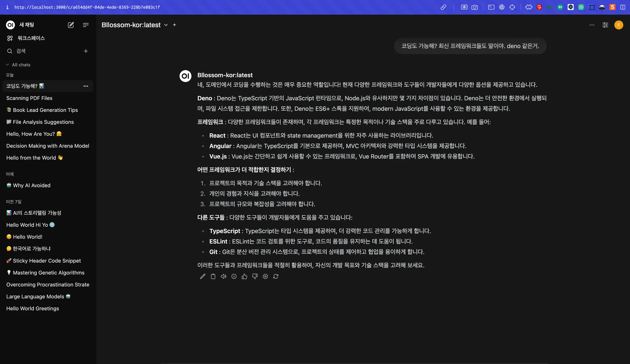Click the thumbs up icon
The image size is (630, 364).
244,276
